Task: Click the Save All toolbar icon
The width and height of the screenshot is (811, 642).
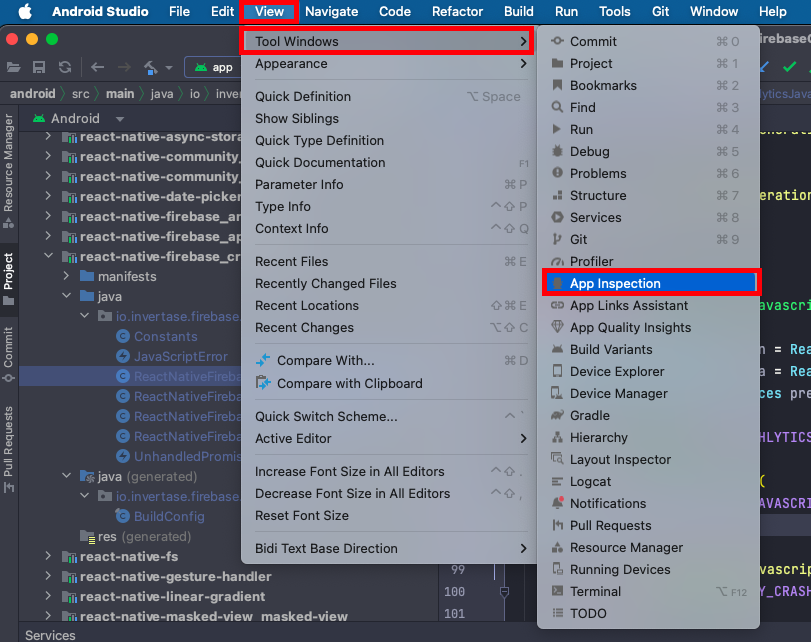Action: coord(39,67)
